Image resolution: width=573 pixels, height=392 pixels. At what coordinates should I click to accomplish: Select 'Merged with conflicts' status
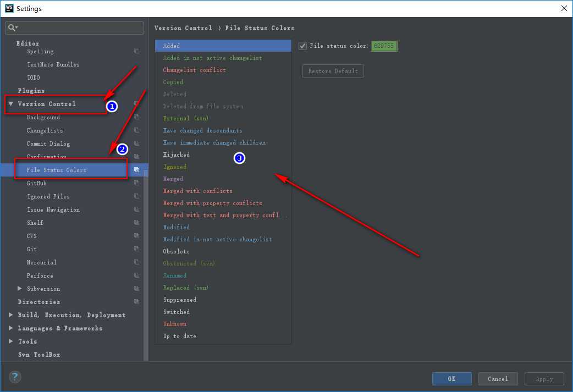223,191
